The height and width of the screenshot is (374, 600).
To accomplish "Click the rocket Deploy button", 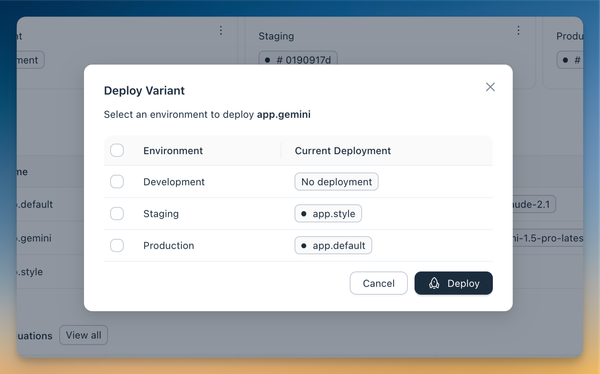I will tap(453, 283).
